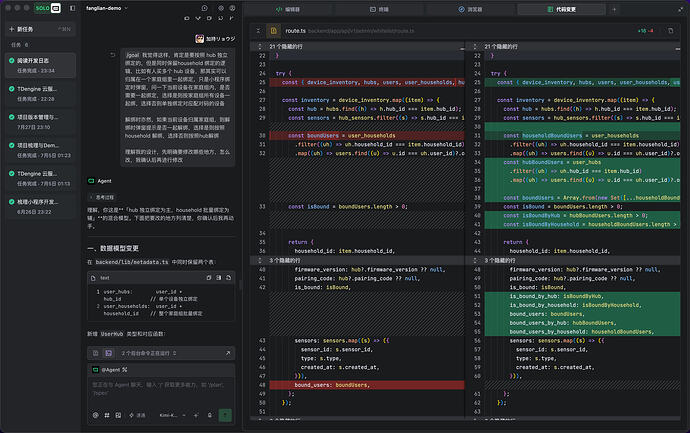Switch to the 终端 terminal tab
The image size is (690, 433).
point(379,9)
